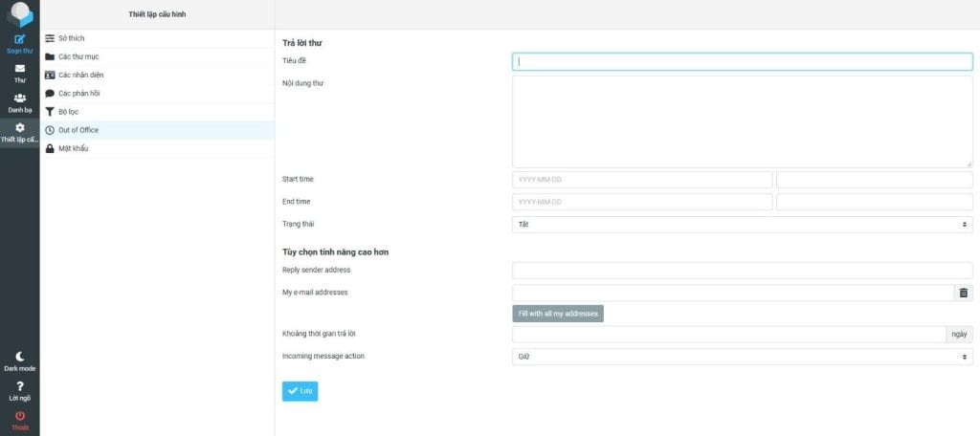
Task: Click the Khoảng thời gian trả lời label
Action: coord(319,334)
